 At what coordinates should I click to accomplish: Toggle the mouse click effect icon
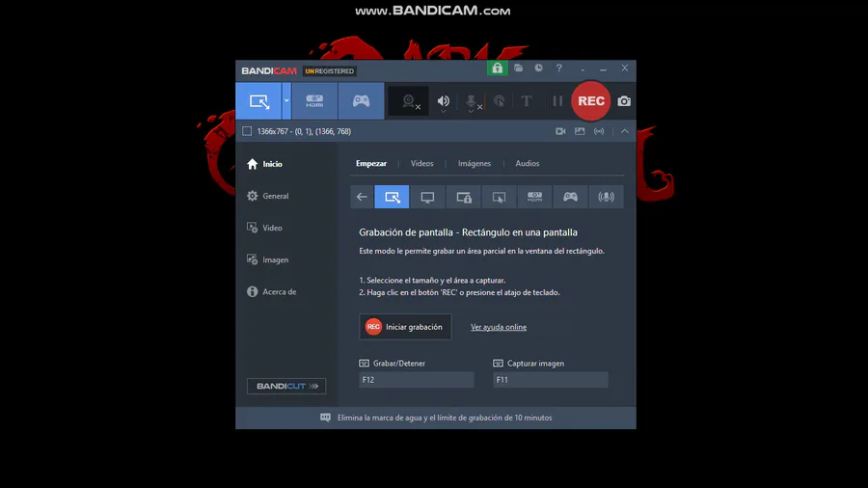(500, 101)
